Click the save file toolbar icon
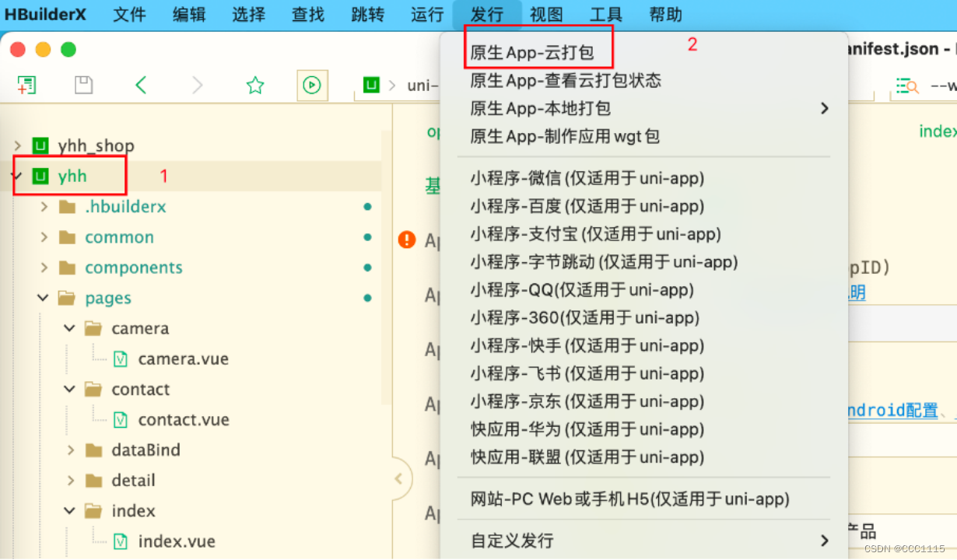 83,85
